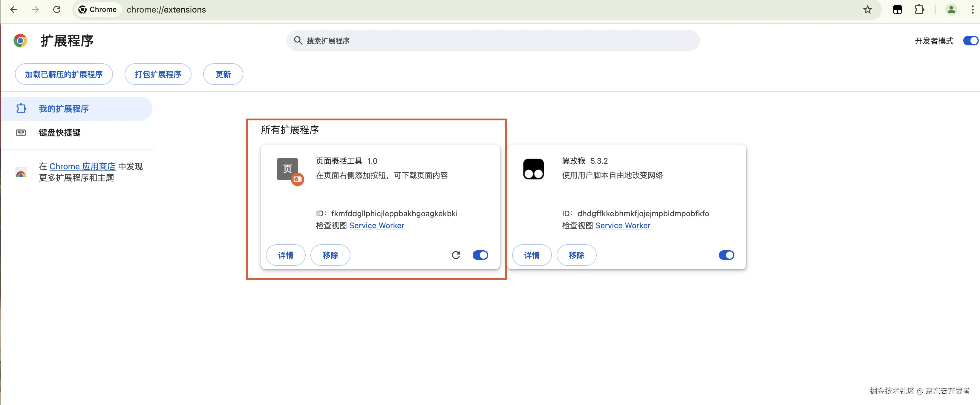Disable the 页面概括工具 extension toggle

point(480,255)
